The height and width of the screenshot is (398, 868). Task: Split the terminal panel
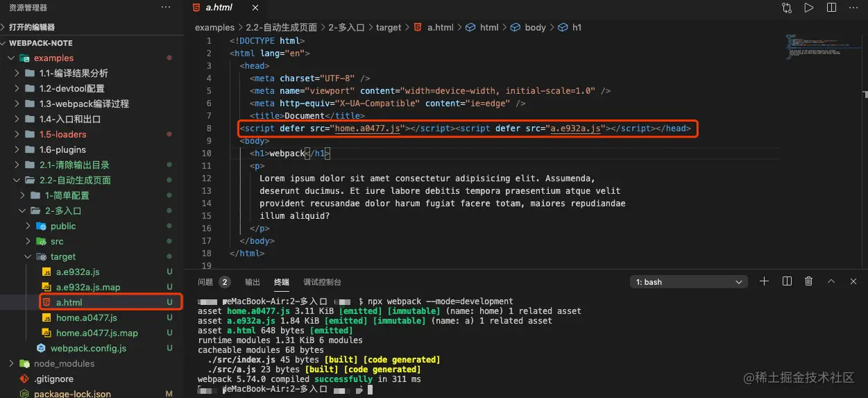coord(787,281)
